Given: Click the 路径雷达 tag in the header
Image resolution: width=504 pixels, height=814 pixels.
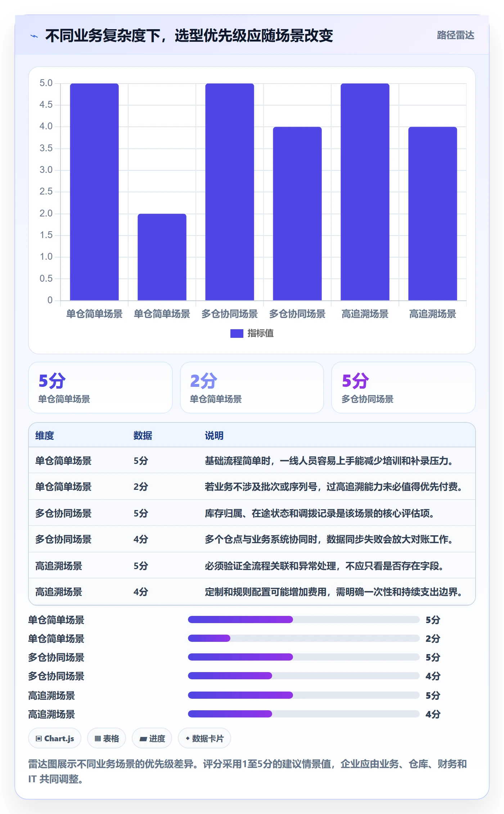Looking at the screenshot, I should 455,35.
